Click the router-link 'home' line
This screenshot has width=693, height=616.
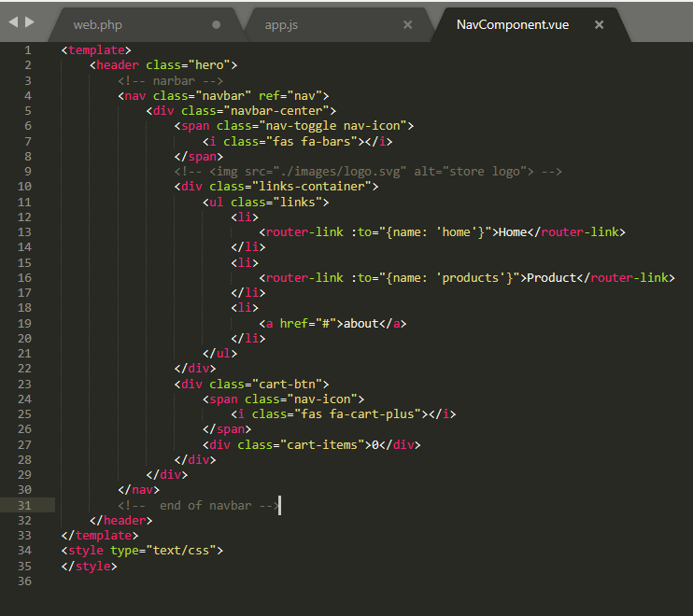coord(443,232)
